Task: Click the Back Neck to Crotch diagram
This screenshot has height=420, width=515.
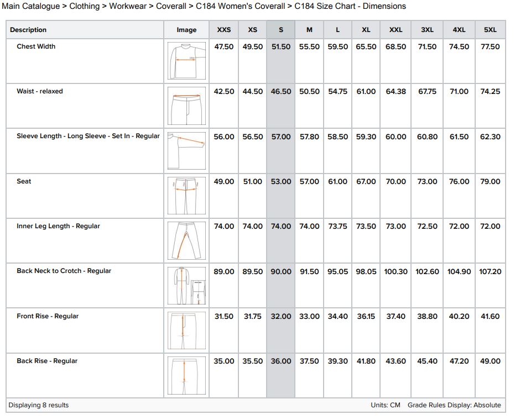Action: 186,285
